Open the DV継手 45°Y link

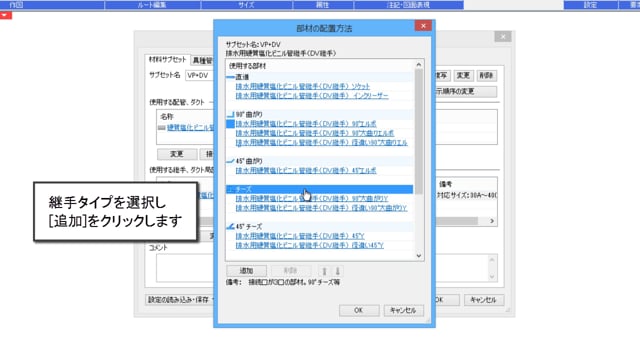point(300,236)
